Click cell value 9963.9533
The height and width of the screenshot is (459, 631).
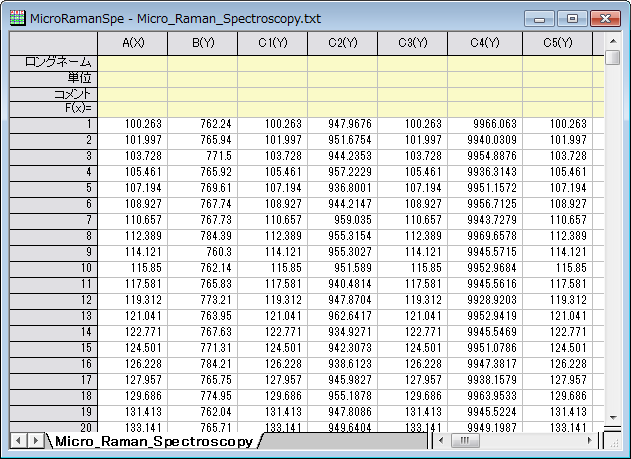(x=485, y=396)
